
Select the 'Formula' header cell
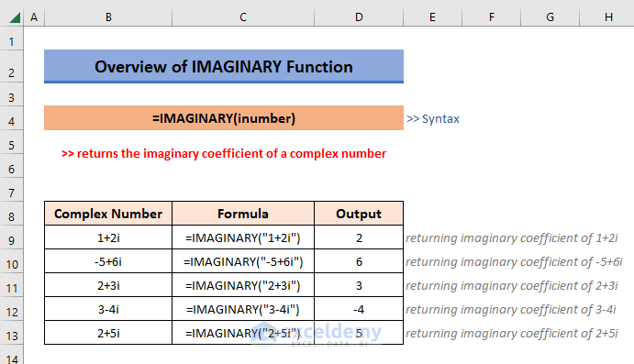point(243,214)
